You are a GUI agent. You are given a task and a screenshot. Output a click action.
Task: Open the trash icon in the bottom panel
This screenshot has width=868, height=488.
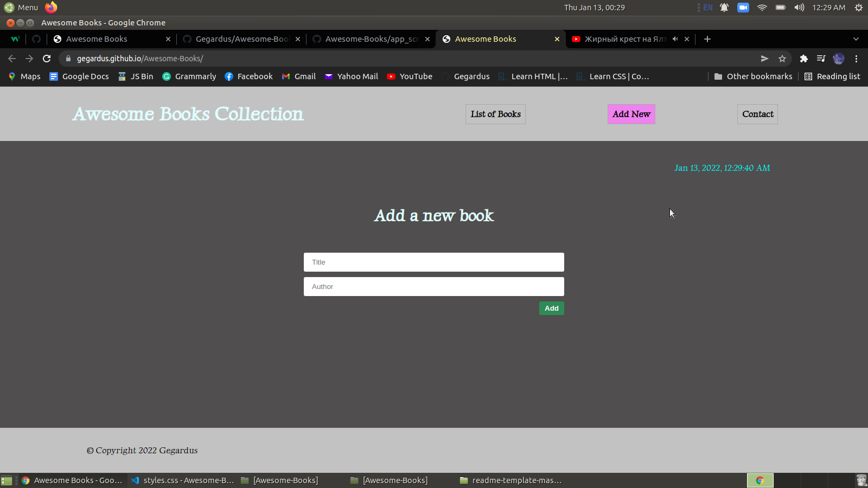coord(861,480)
